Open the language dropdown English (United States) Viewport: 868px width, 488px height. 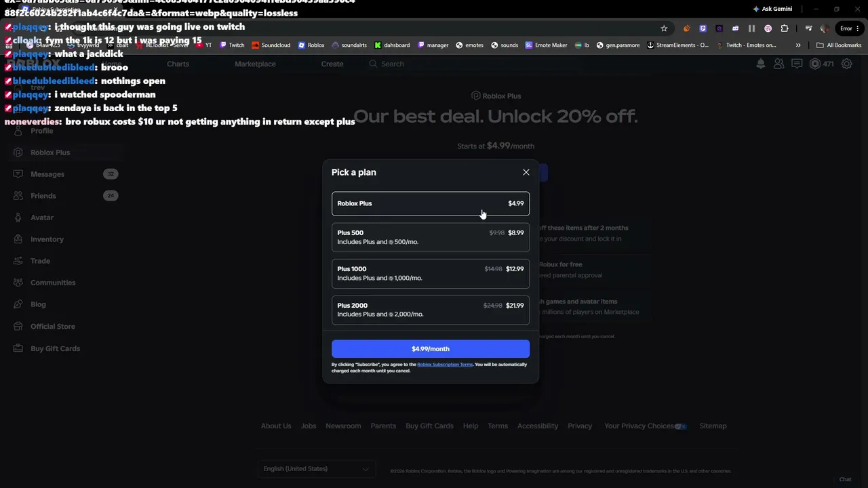click(x=316, y=469)
